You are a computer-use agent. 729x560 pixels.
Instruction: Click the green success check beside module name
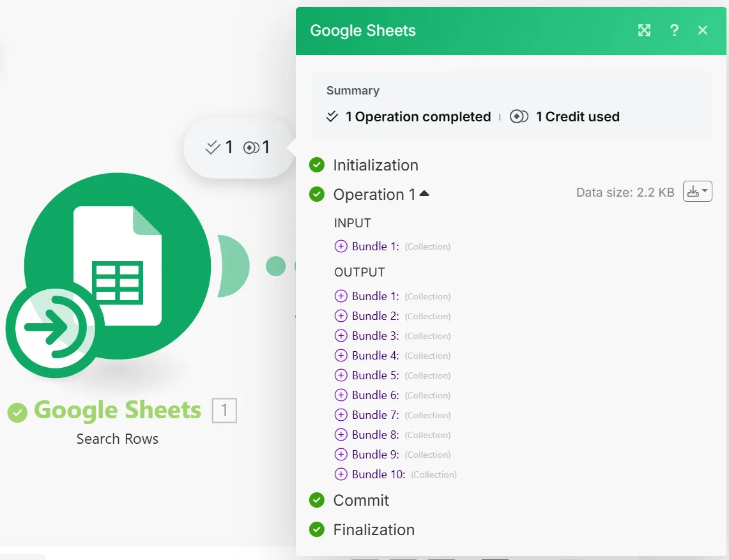(x=18, y=412)
